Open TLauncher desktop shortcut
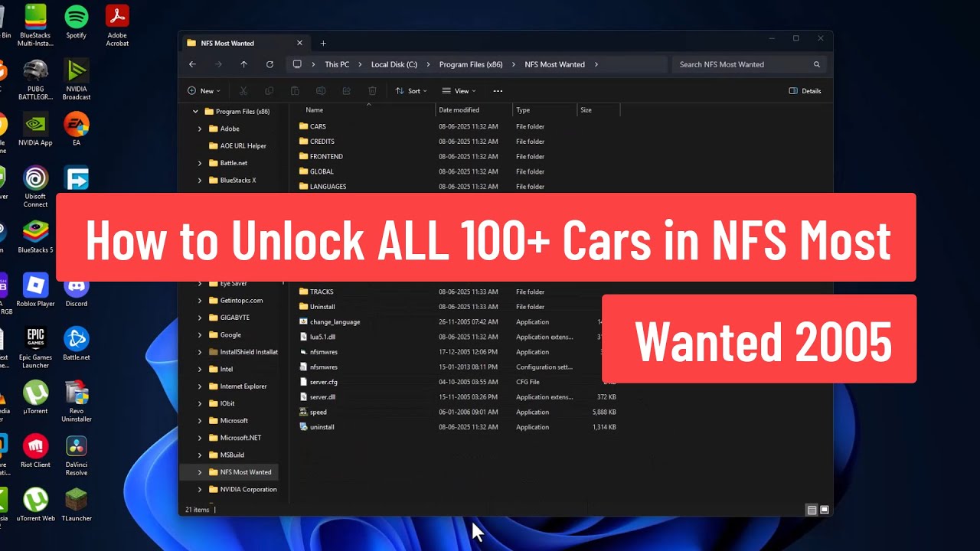This screenshot has width=980, height=551. [x=76, y=504]
